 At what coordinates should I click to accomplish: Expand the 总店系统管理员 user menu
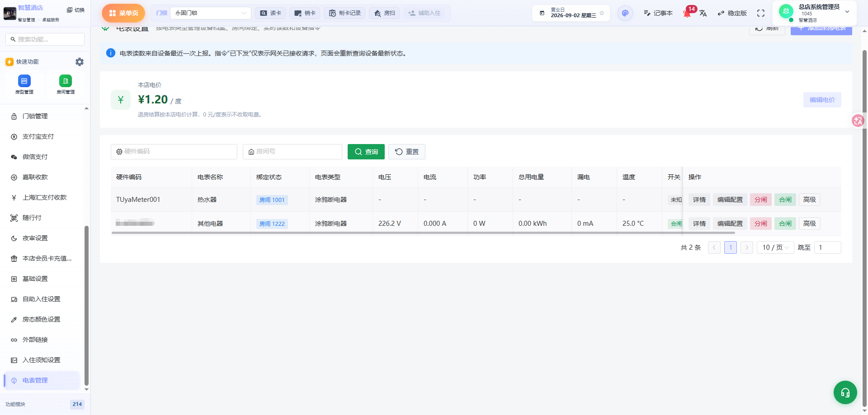(815, 13)
